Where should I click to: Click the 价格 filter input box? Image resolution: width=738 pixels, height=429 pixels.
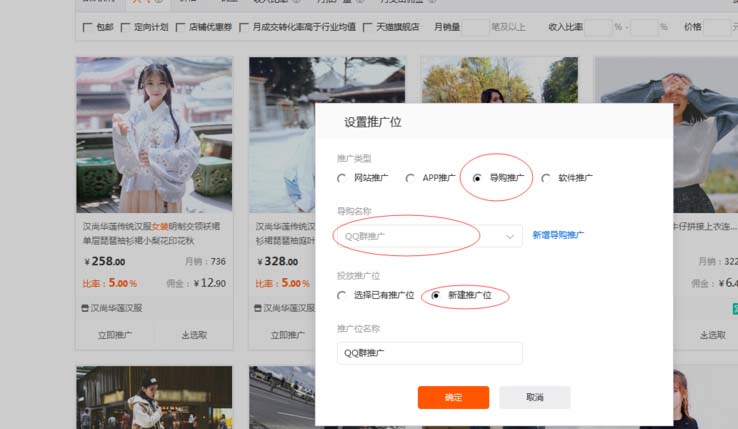tap(717, 27)
